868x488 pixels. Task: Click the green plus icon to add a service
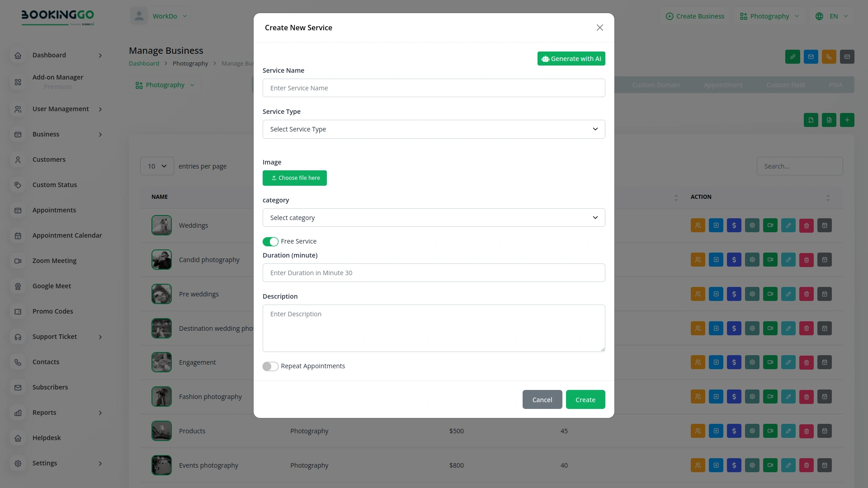[847, 120]
